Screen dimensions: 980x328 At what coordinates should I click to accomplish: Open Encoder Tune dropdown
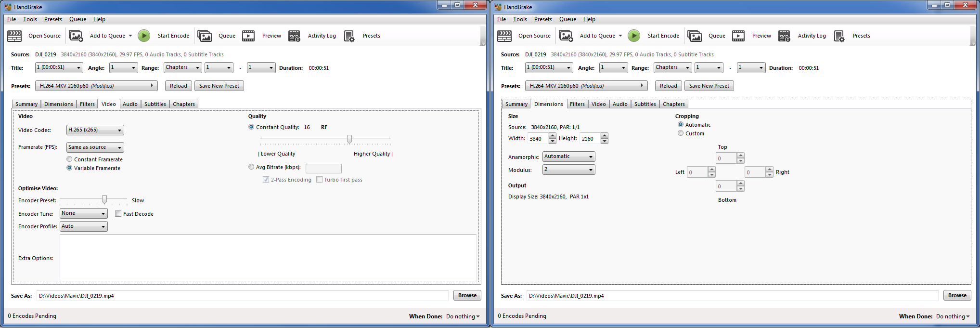coord(83,213)
